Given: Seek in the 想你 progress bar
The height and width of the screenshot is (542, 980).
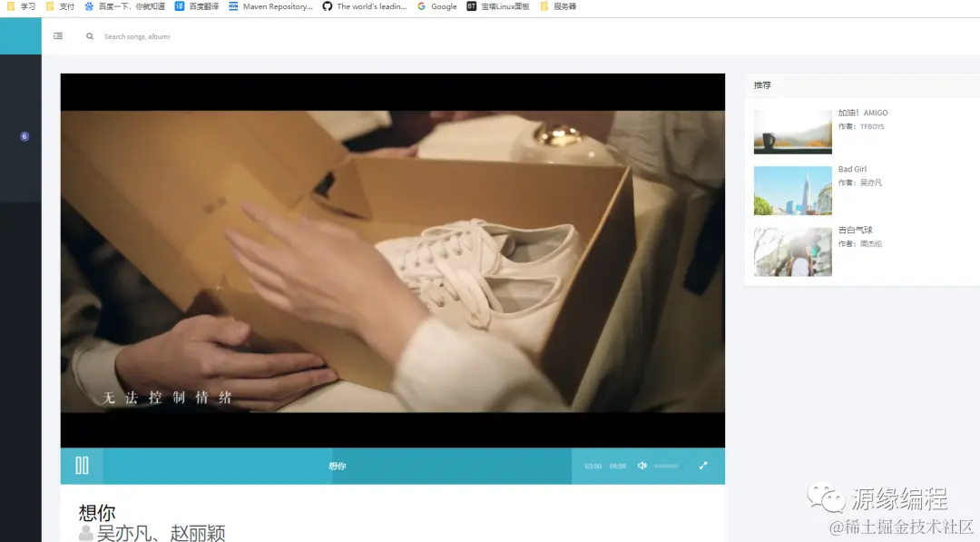Looking at the screenshot, I should [x=338, y=466].
